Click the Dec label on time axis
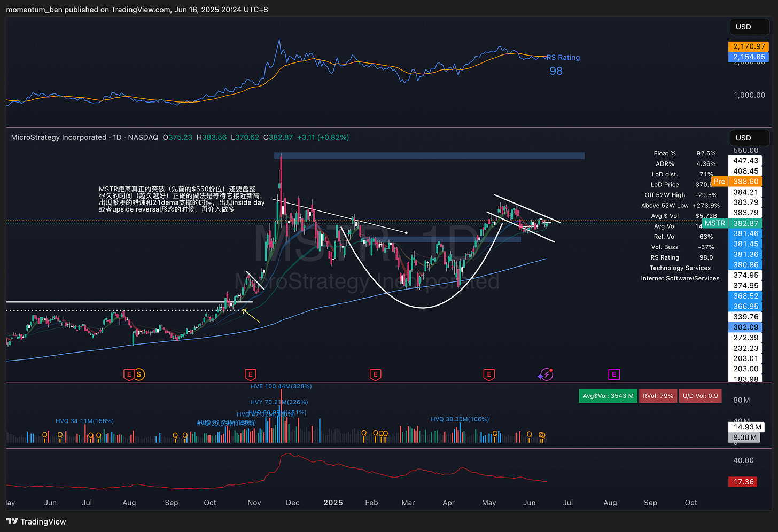Image resolution: width=778 pixels, height=532 pixels. pyautogui.click(x=293, y=503)
